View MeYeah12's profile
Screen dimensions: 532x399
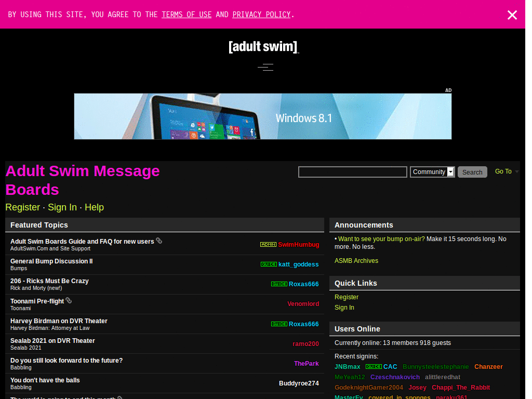pos(350,377)
